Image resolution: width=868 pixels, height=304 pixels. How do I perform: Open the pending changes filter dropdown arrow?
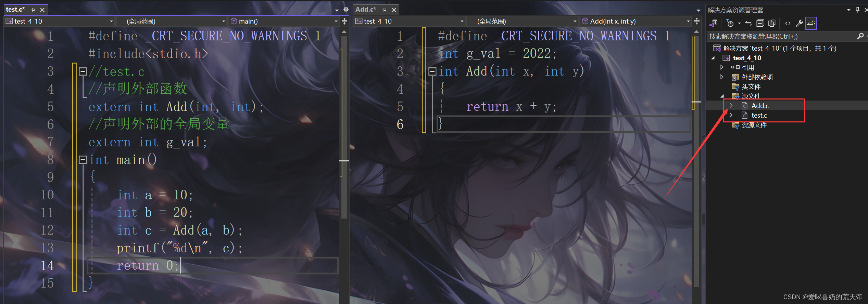point(739,23)
